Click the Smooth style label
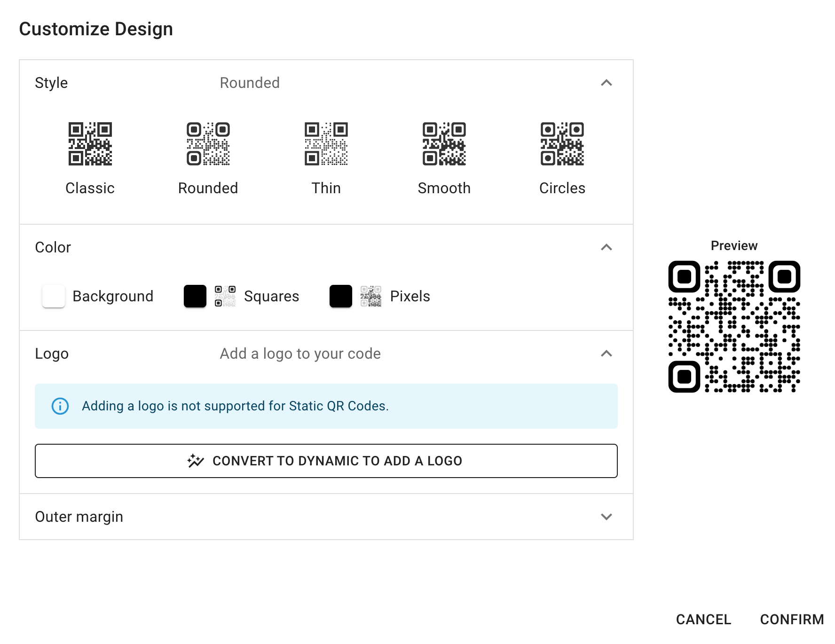The height and width of the screenshot is (644, 835). pyautogui.click(x=444, y=188)
